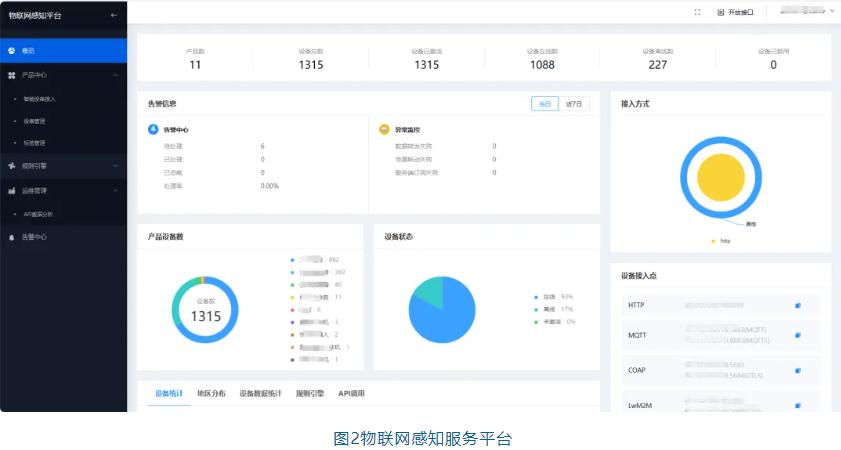Switch to the 规则引擎 tab
Screen dimensions: 841x450
(310, 393)
